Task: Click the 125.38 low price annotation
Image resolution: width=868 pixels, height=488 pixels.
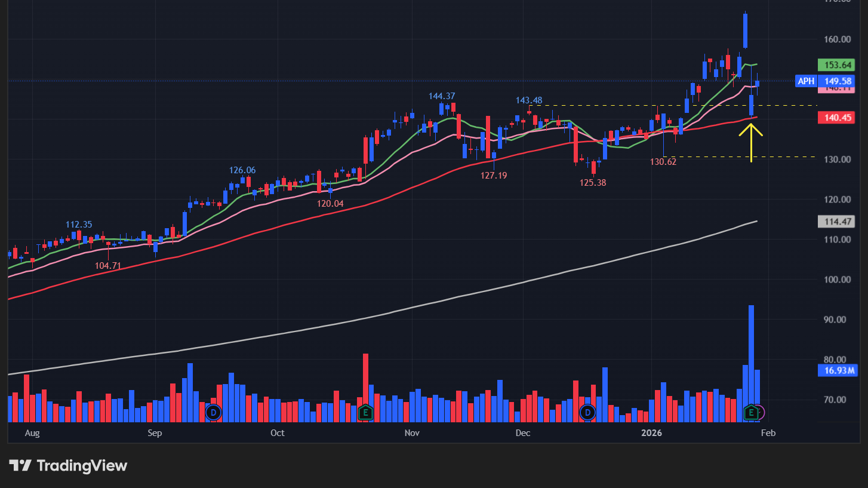Action: [x=592, y=183]
